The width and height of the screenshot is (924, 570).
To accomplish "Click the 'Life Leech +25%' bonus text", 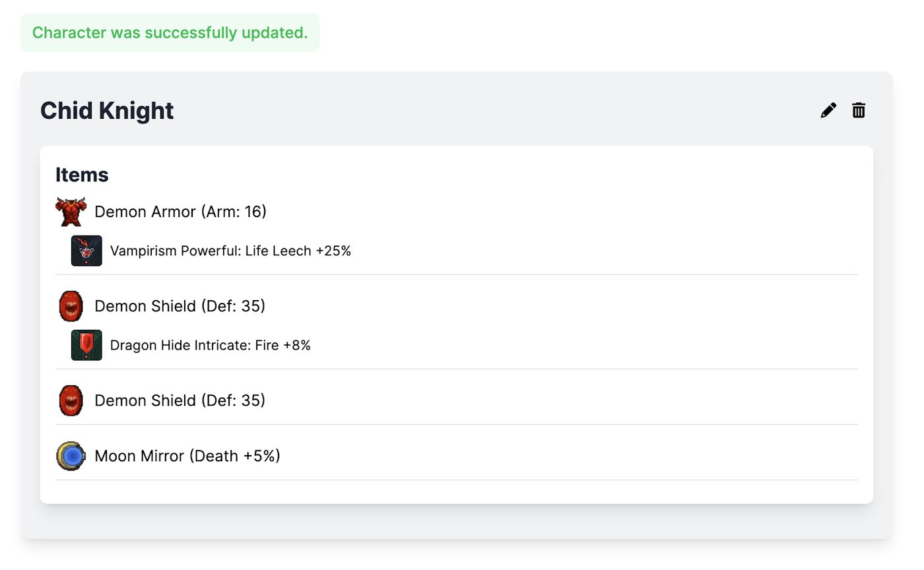I will [x=298, y=251].
